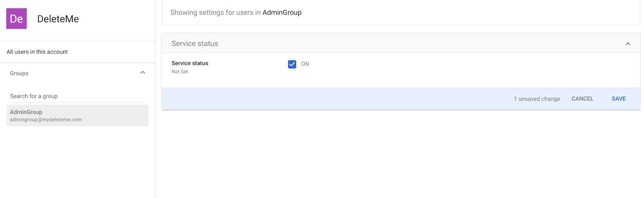Click the Not Set status text
644x198 pixels.
(x=180, y=72)
